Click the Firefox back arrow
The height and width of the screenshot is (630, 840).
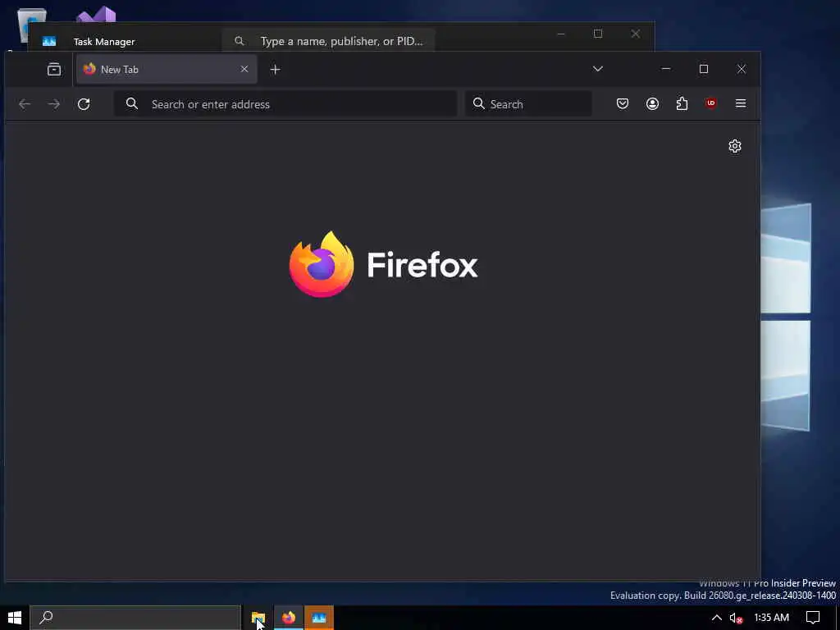[24, 104]
